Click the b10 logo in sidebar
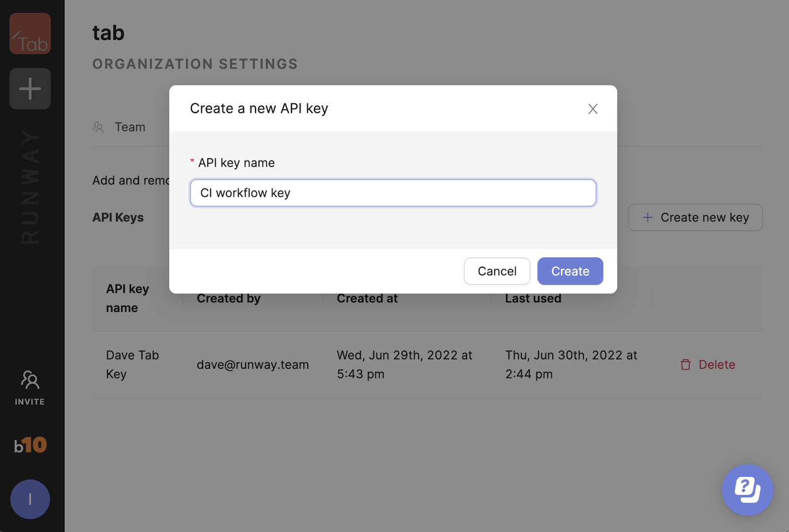 30,445
